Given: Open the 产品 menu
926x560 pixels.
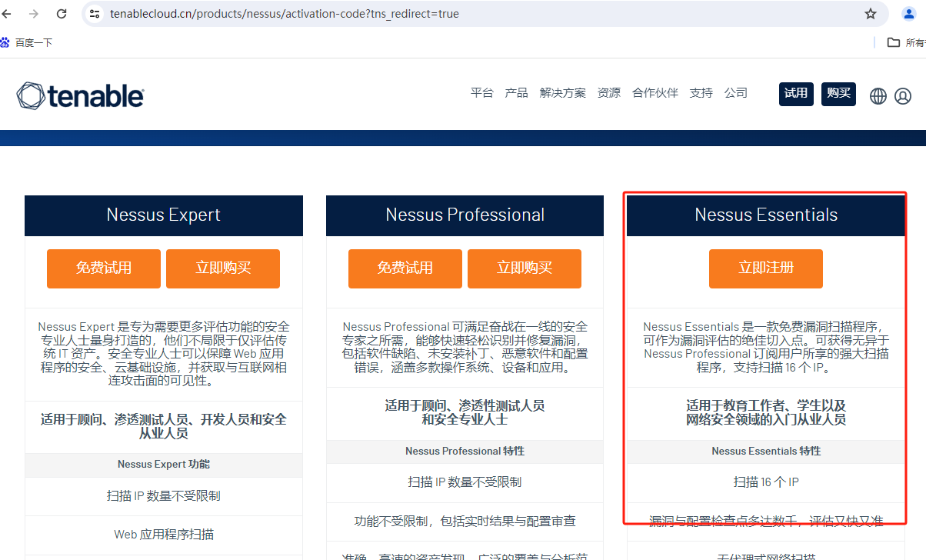Looking at the screenshot, I should pyautogui.click(x=517, y=93).
